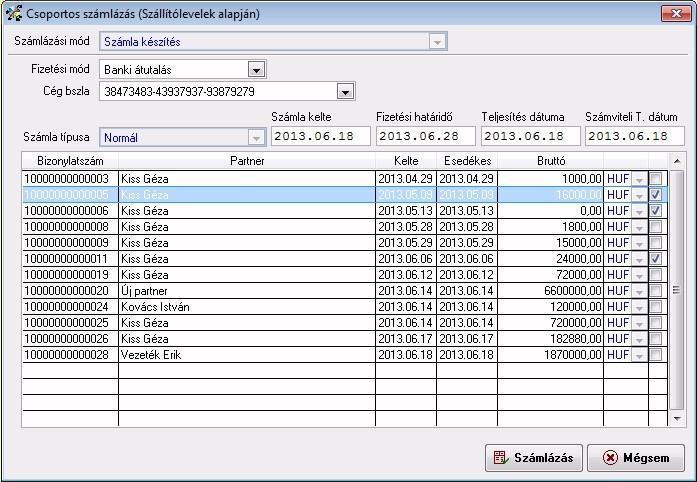This screenshot has width=697, height=482.
Task: Click Kelte date 2013.05.28 cell
Action: tap(406, 227)
